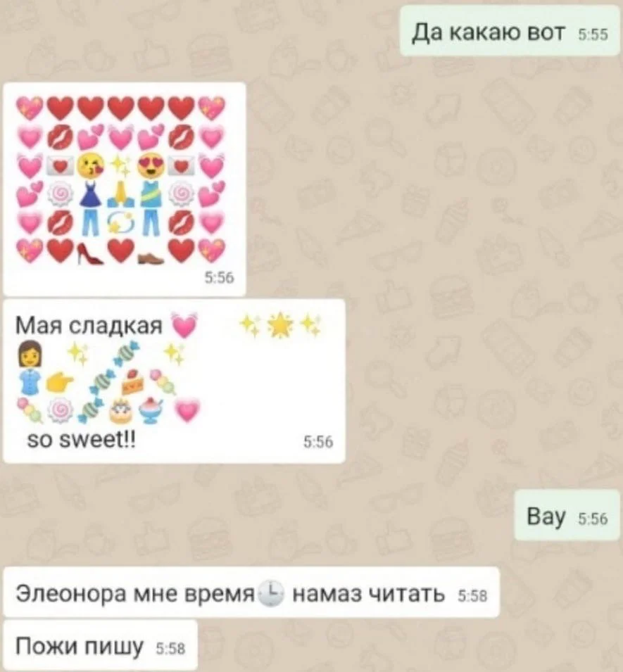Tap the woman face emoji
The image size is (623, 672).
coord(30,355)
